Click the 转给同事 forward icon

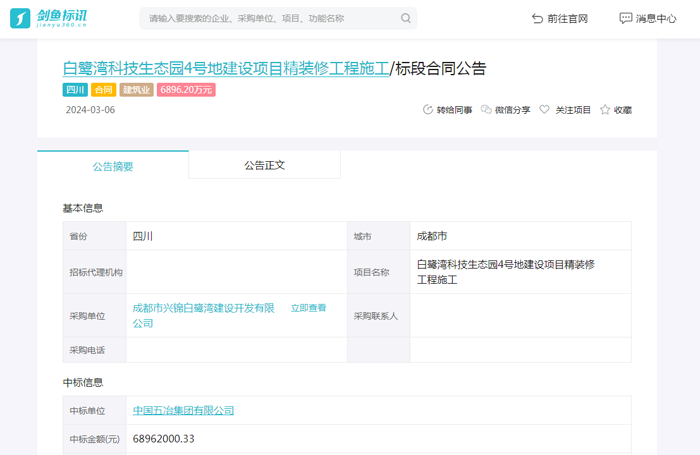point(428,109)
